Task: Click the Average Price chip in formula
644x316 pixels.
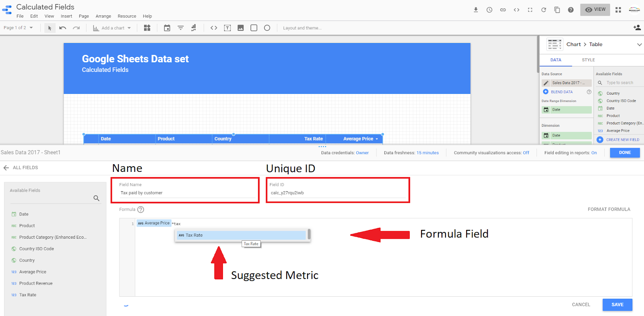Action: click(154, 223)
